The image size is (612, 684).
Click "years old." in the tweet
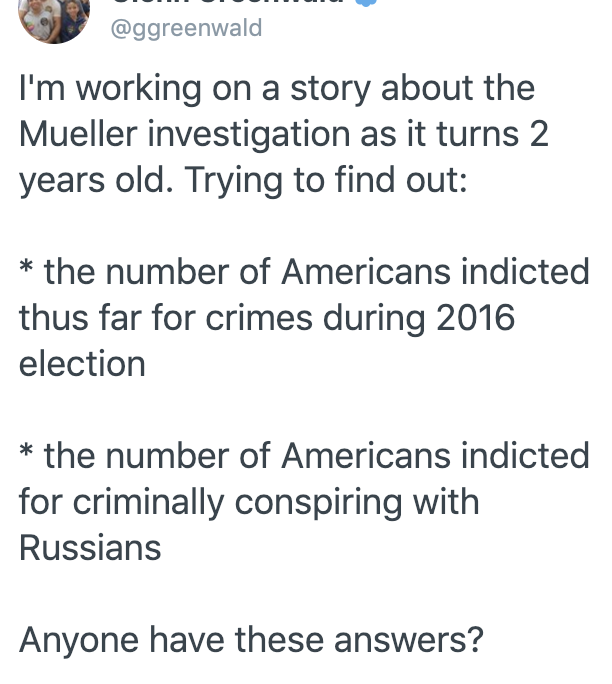click(96, 180)
